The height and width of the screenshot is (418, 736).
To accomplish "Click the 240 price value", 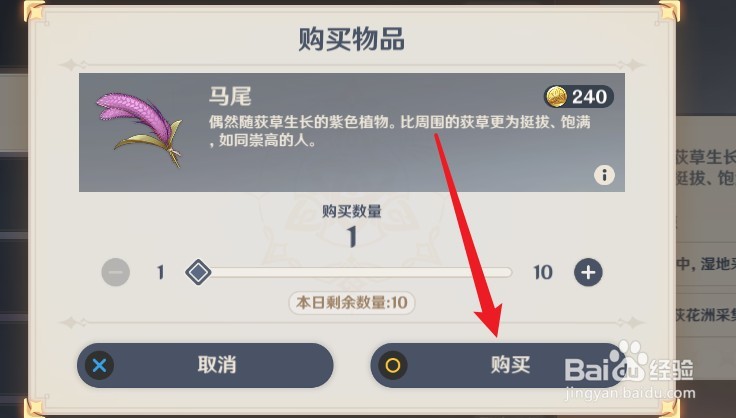I will click(x=590, y=97).
